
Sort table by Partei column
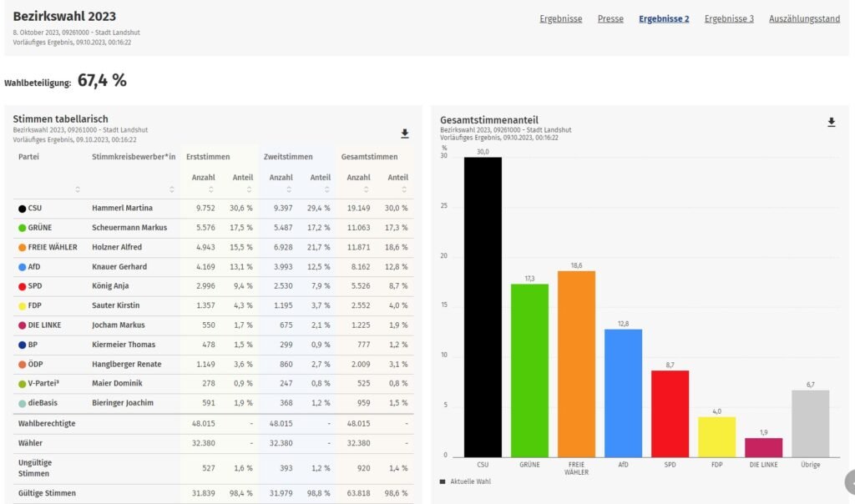pos(78,189)
